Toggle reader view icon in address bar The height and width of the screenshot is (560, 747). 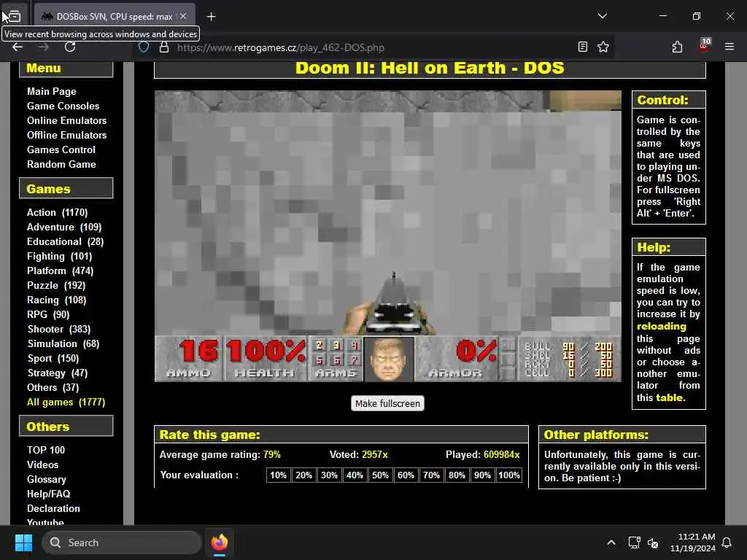click(x=582, y=47)
